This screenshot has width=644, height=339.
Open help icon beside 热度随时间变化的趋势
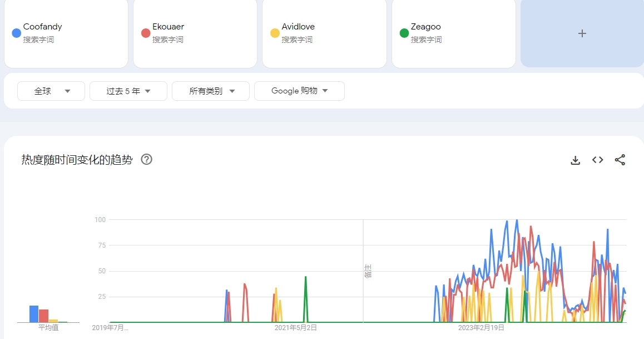click(x=147, y=159)
